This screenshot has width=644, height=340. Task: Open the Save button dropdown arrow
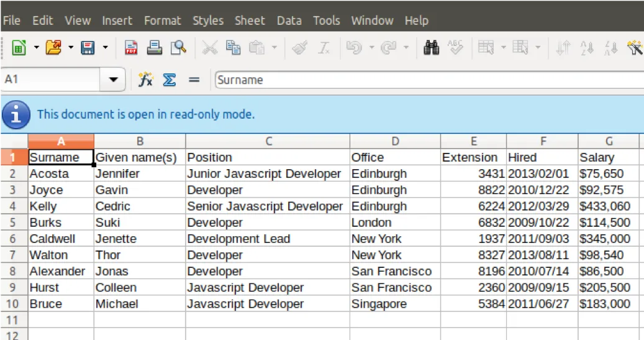point(105,48)
